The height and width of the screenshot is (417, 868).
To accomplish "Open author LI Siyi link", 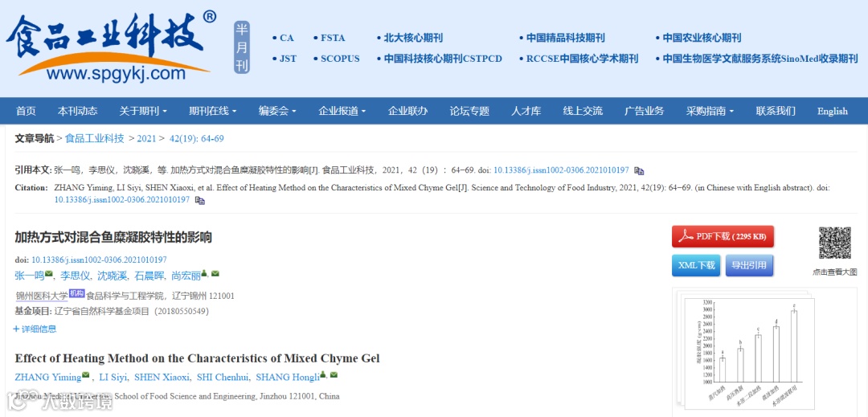I will [x=113, y=377].
